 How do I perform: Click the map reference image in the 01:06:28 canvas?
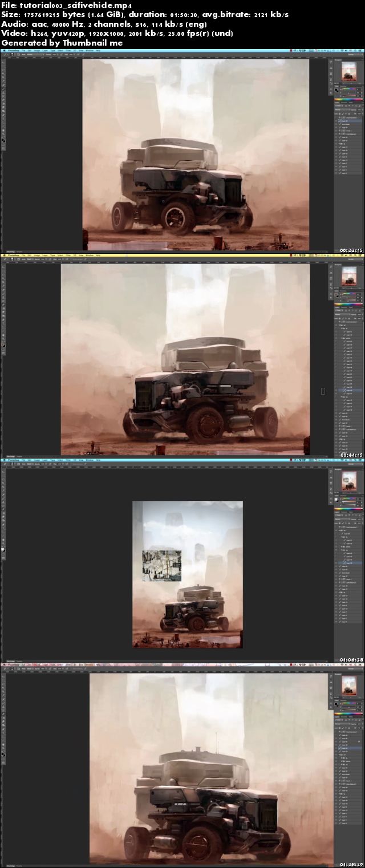click(x=162, y=566)
